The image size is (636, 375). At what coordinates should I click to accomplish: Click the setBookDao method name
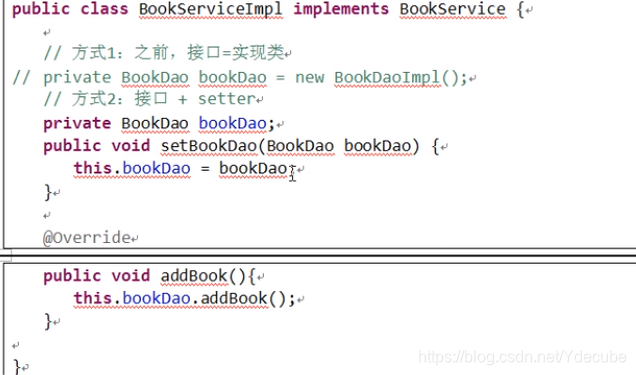pos(208,146)
